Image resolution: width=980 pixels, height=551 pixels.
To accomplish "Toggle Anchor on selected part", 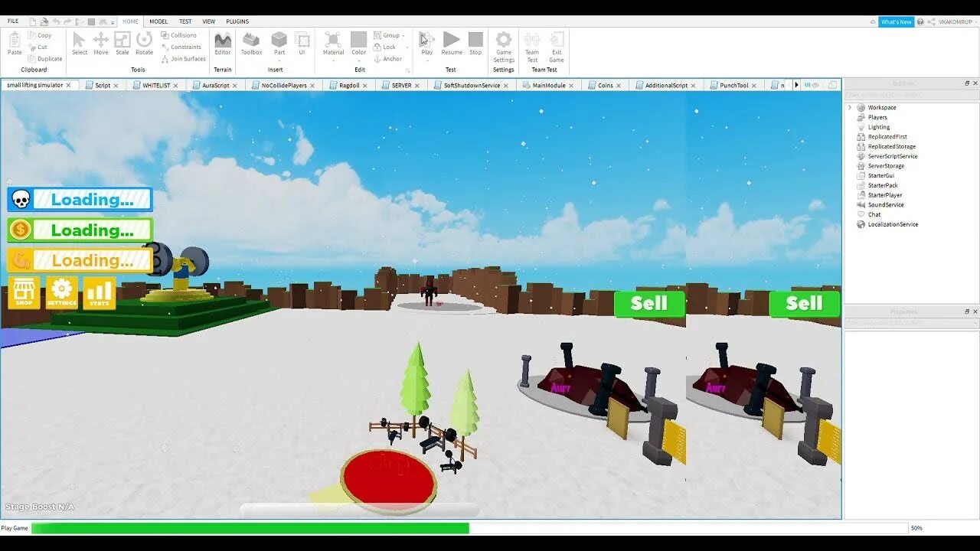I will tap(388, 59).
